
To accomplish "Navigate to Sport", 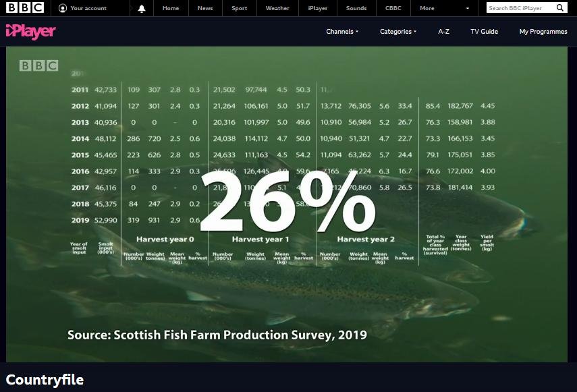I will point(239,8).
